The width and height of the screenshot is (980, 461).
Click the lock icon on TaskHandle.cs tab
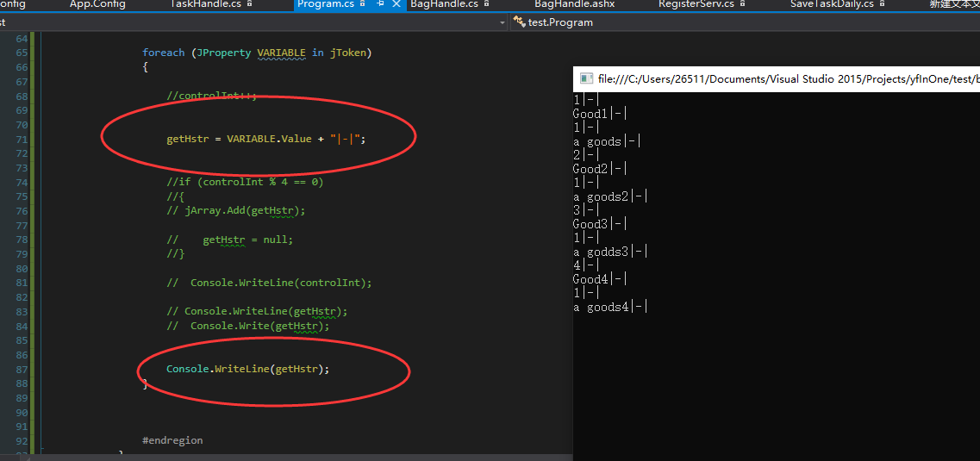point(250,4)
